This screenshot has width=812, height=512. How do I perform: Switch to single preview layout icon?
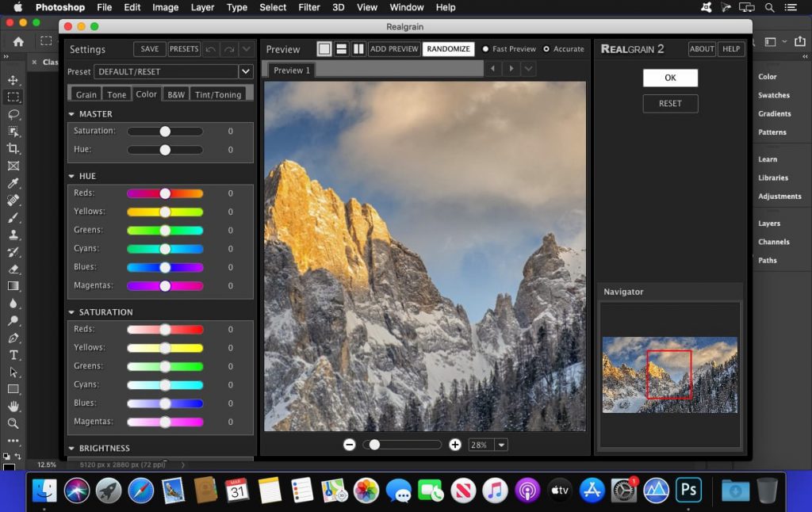point(324,48)
